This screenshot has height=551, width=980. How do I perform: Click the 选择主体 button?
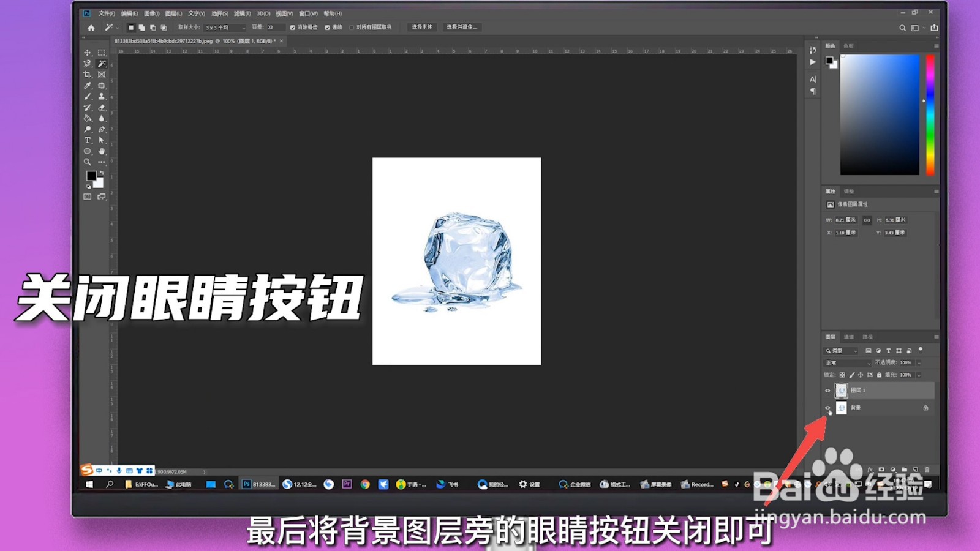421,27
